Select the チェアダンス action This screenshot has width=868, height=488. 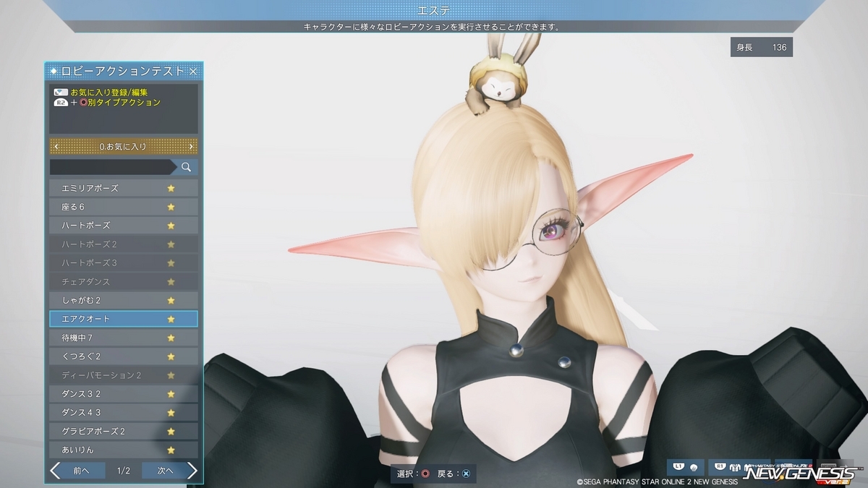pyautogui.click(x=123, y=281)
